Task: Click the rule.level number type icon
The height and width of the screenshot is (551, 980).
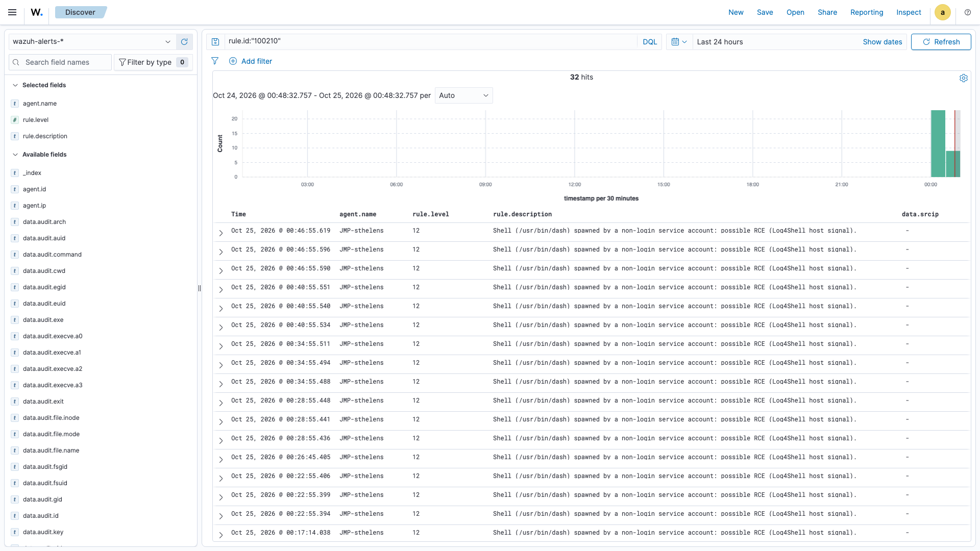Action: 15,120
